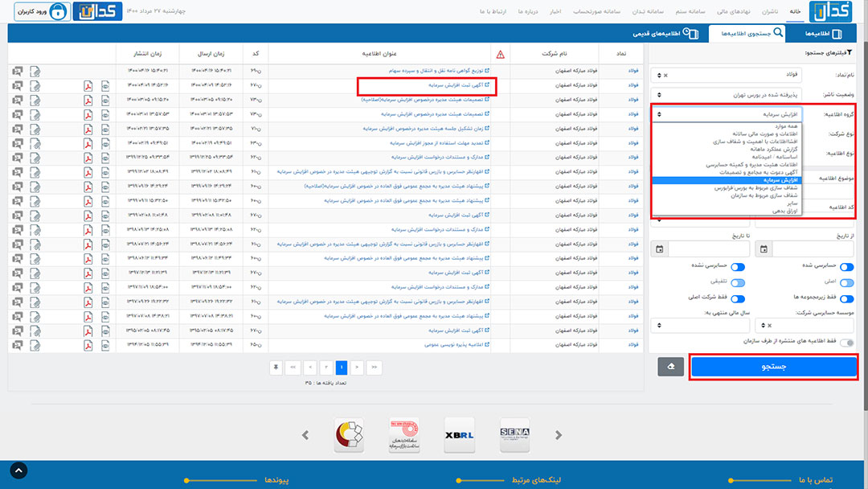Open comments icon in 'توزیع گواهی نامه نقل و انتقال' row
This screenshot has height=489, width=868.
coord(18,72)
